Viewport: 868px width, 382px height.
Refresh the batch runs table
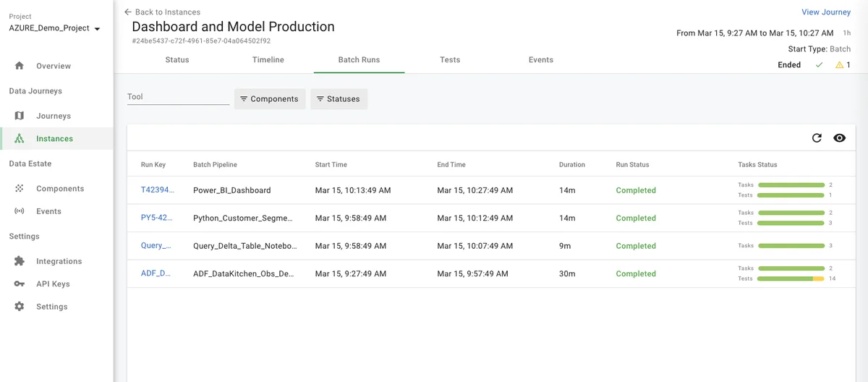coord(817,138)
